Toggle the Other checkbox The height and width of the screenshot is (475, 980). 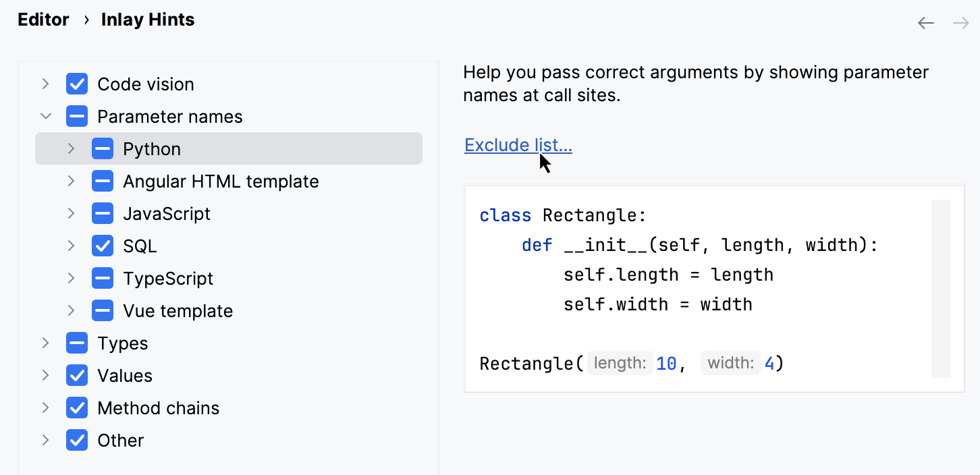pyautogui.click(x=77, y=440)
